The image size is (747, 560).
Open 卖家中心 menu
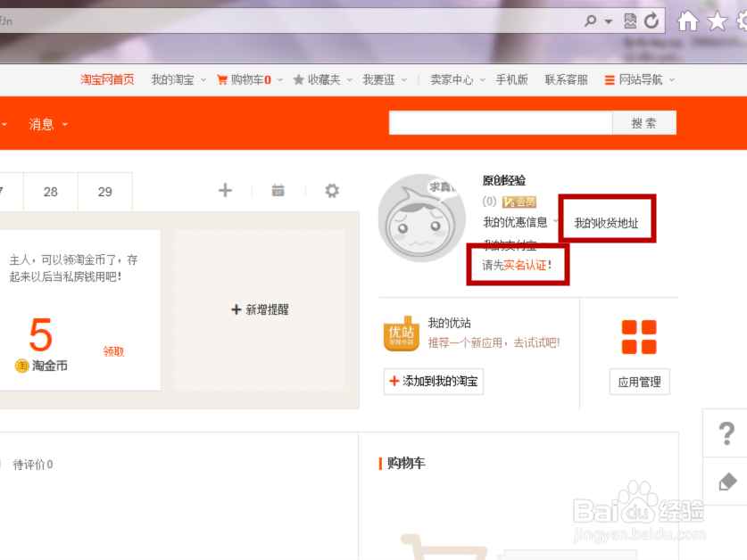click(x=452, y=79)
